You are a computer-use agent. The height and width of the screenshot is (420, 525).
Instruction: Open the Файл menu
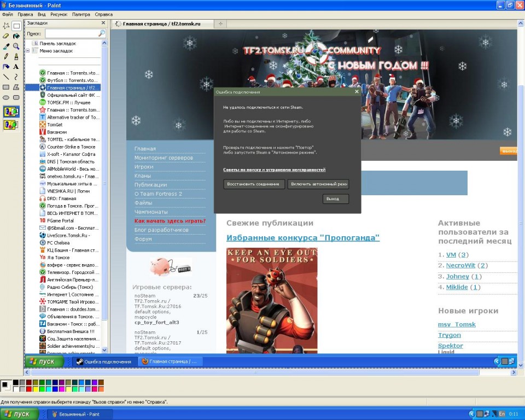(x=7, y=14)
